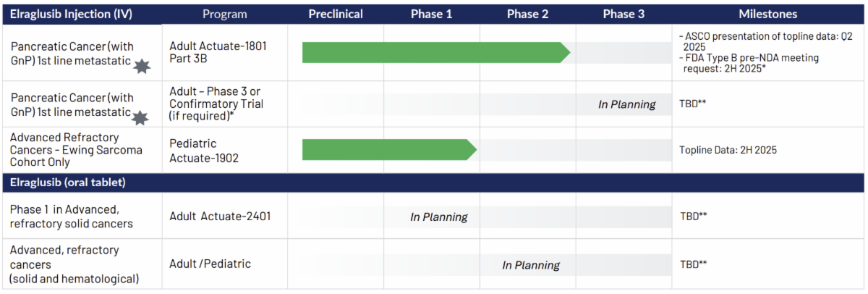Click the In Planning label under Phase 3
The width and height of the screenshot is (868, 294).
[x=626, y=104]
